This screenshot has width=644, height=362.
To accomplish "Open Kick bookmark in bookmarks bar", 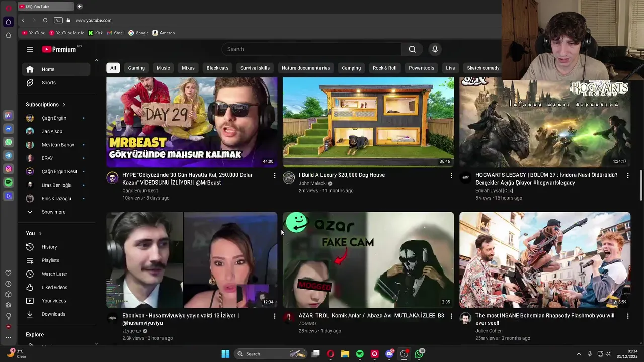I will [95, 33].
